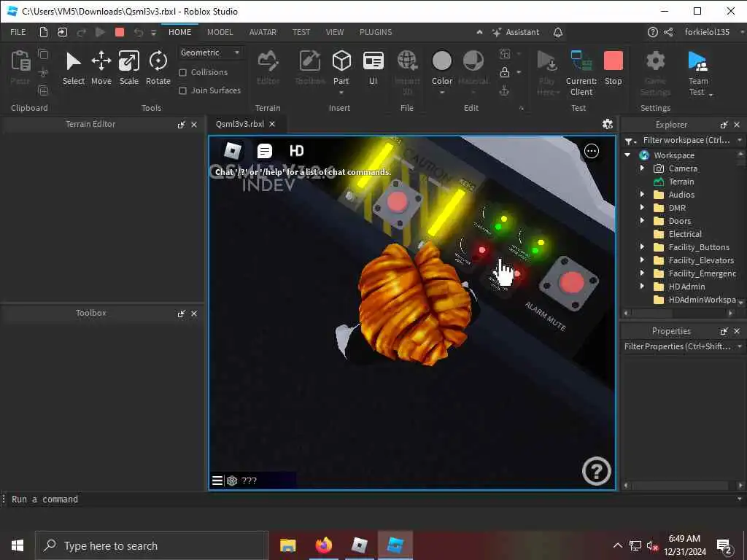747x560 pixels.
Task: Expand the Audios folder
Action: pos(642,194)
